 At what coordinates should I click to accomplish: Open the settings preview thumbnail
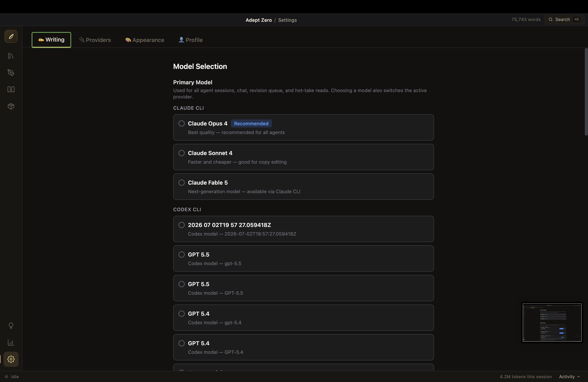[x=552, y=322]
